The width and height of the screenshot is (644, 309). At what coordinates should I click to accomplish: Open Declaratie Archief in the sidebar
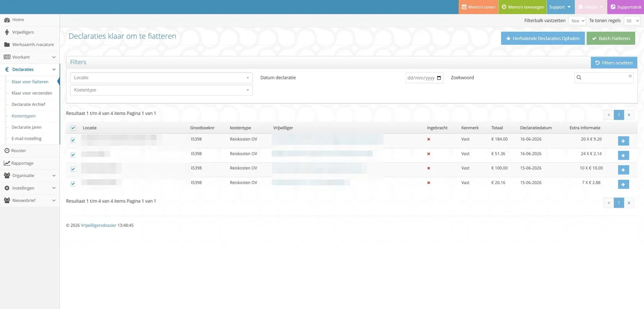pyautogui.click(x=29, y=104)
